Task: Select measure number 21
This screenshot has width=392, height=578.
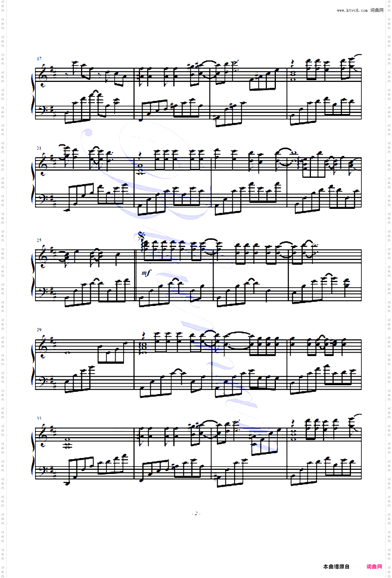Action: click(x=39, y=148)
